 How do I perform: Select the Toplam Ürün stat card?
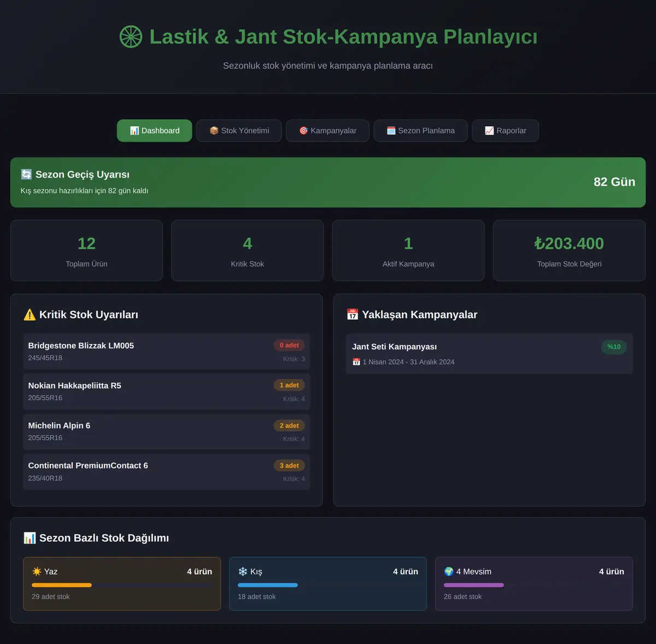tap(86, 250)
